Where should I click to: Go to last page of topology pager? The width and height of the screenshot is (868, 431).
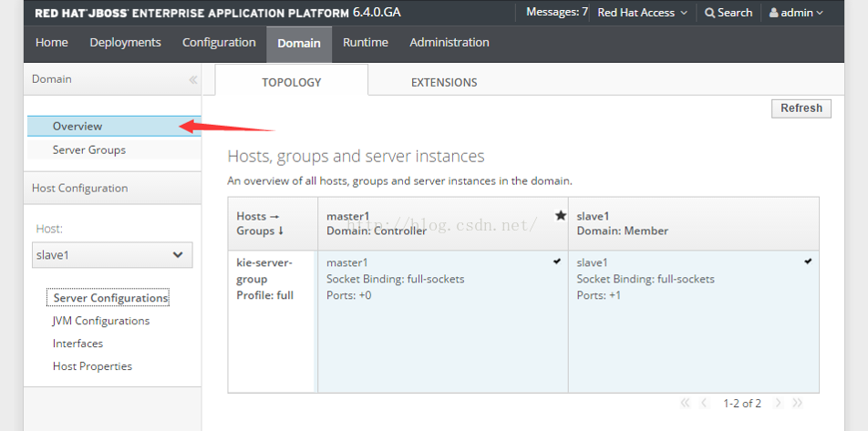click(x=797, y=403)
